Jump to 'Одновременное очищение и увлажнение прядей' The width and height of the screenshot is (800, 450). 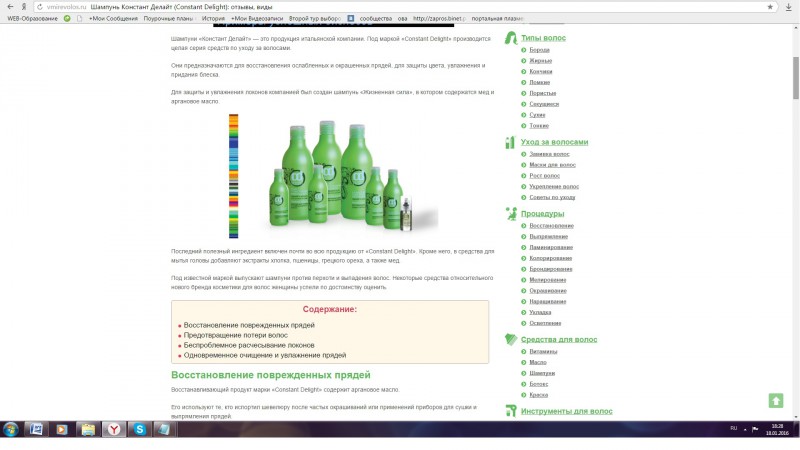pos(265,355)
